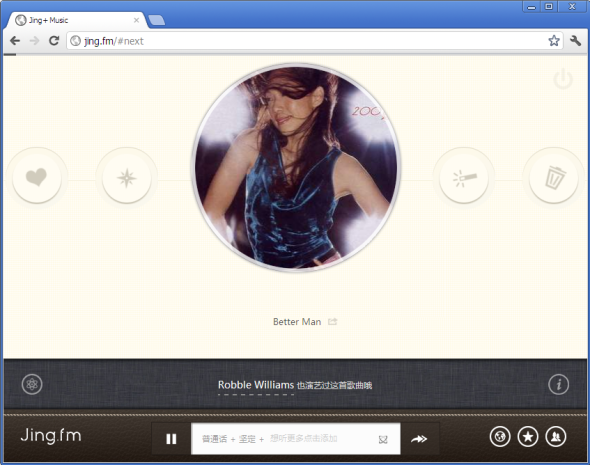Screen dimensions: 590x465
Task: Skip to next song with double arrow
Action: 419,439
